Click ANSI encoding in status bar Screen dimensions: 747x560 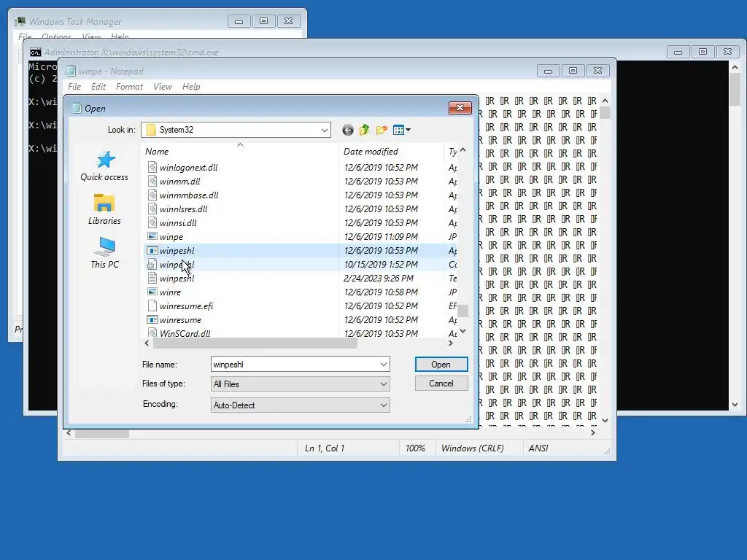coord(538,448)
